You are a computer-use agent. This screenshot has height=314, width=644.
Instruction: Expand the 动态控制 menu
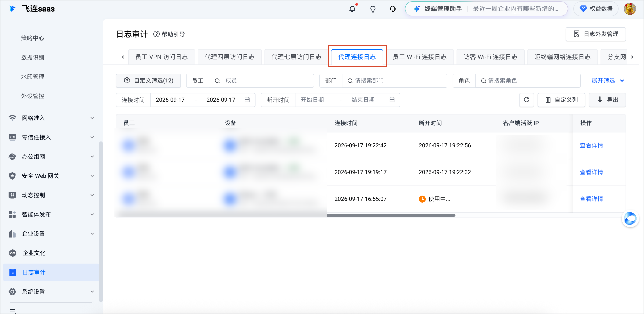tap(51, 195)
